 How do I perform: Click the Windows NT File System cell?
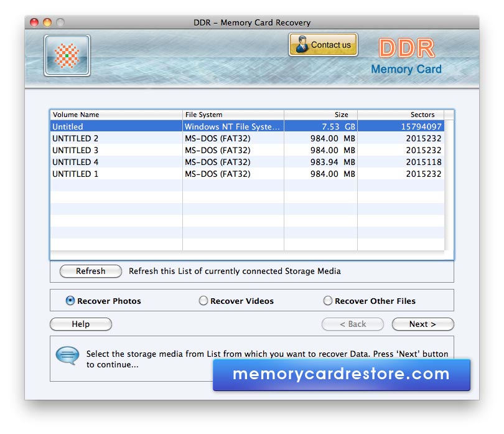[x=233, y=126]
